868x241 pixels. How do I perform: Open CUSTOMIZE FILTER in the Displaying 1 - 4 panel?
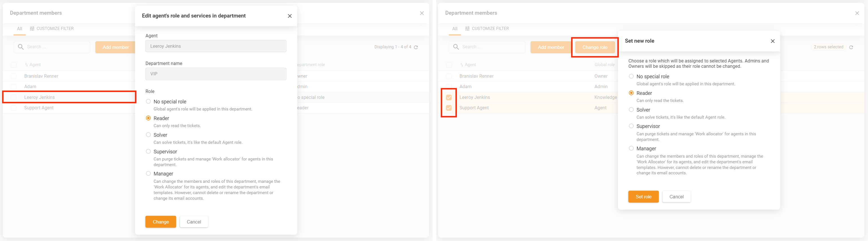coord(52,29)
